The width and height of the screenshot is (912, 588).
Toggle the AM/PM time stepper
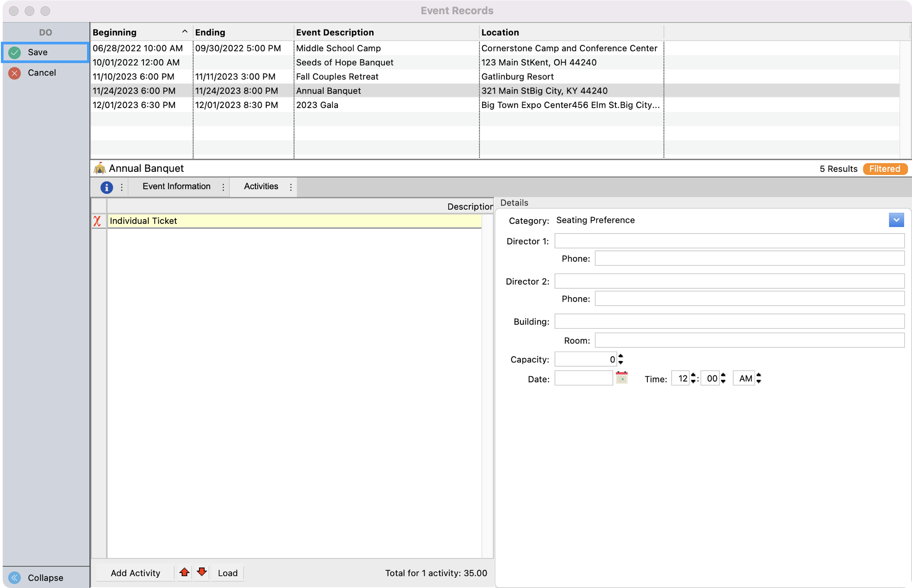(x=758, y=378)
